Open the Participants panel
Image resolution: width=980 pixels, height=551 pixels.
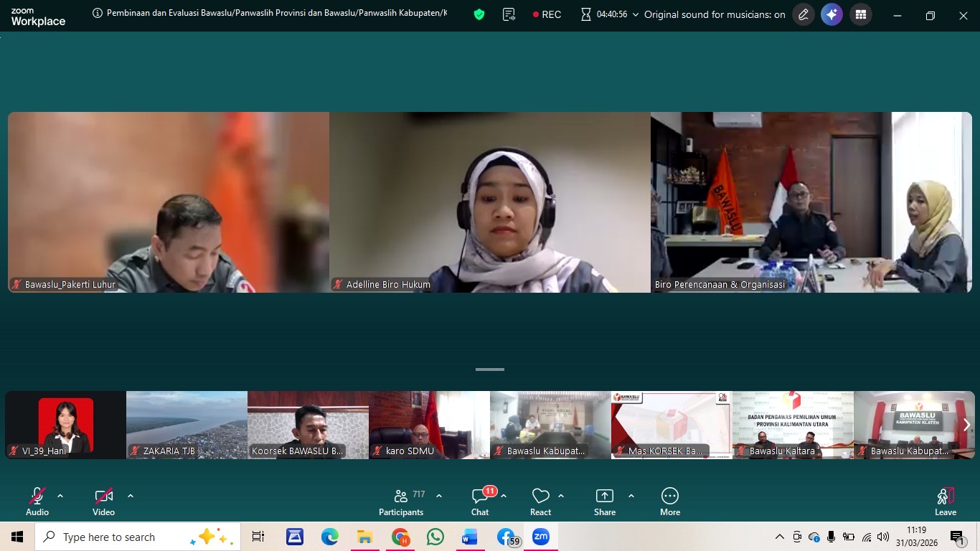click(401, 501)
